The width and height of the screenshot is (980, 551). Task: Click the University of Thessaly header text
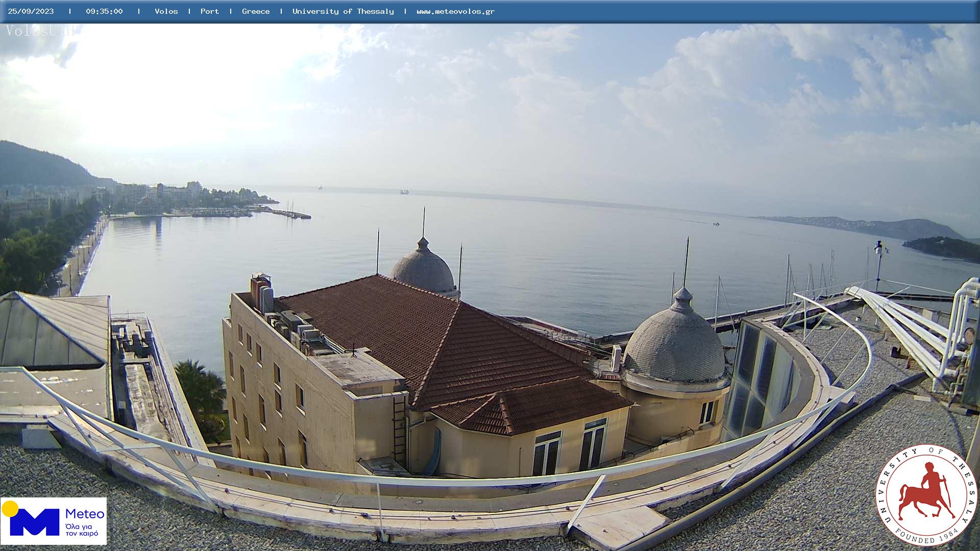[x=343, y=11]
